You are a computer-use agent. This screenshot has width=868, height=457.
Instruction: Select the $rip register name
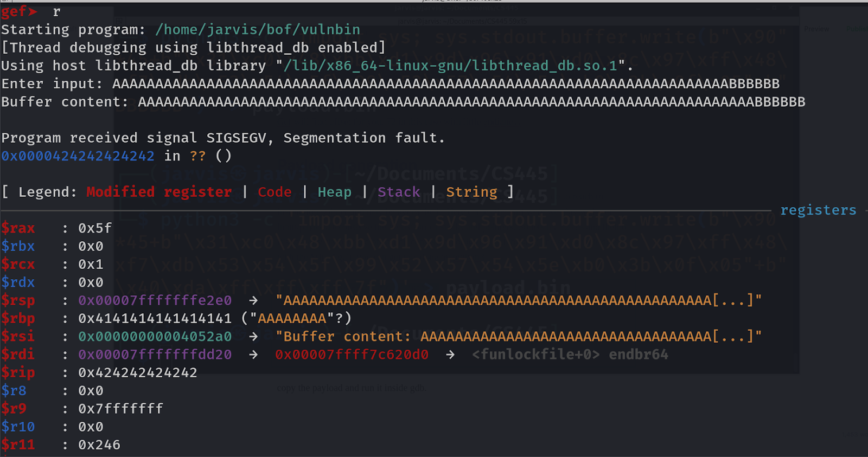tap(18, 372)
